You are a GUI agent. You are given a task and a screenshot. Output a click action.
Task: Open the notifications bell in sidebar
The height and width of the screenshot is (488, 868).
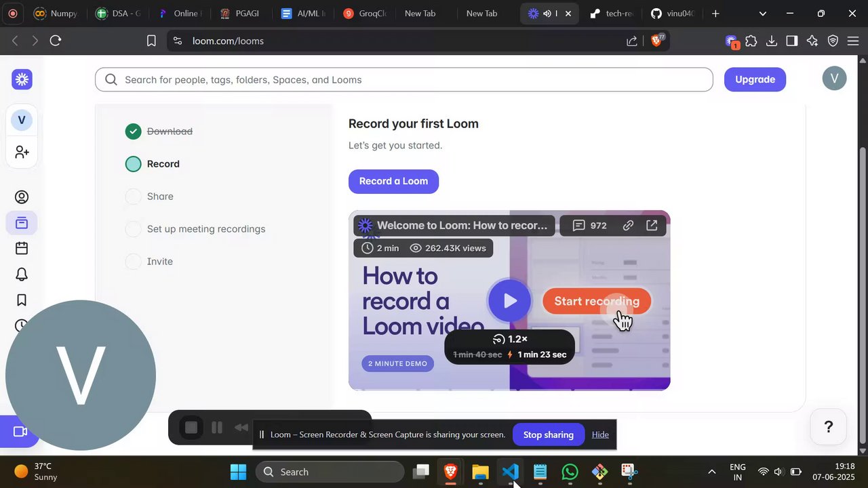point(22,274)
